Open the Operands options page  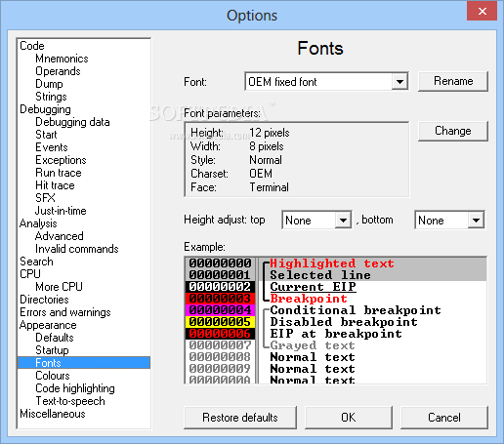tap(58, 71)
